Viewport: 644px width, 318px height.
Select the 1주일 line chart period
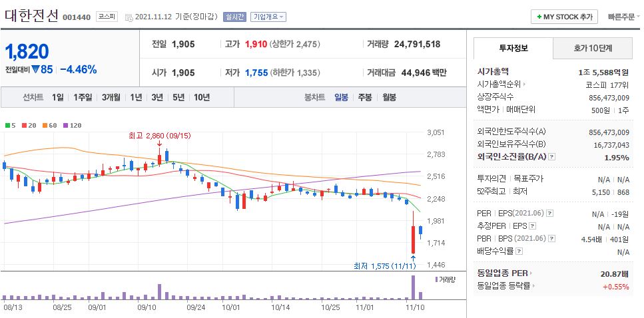point(83,97)
